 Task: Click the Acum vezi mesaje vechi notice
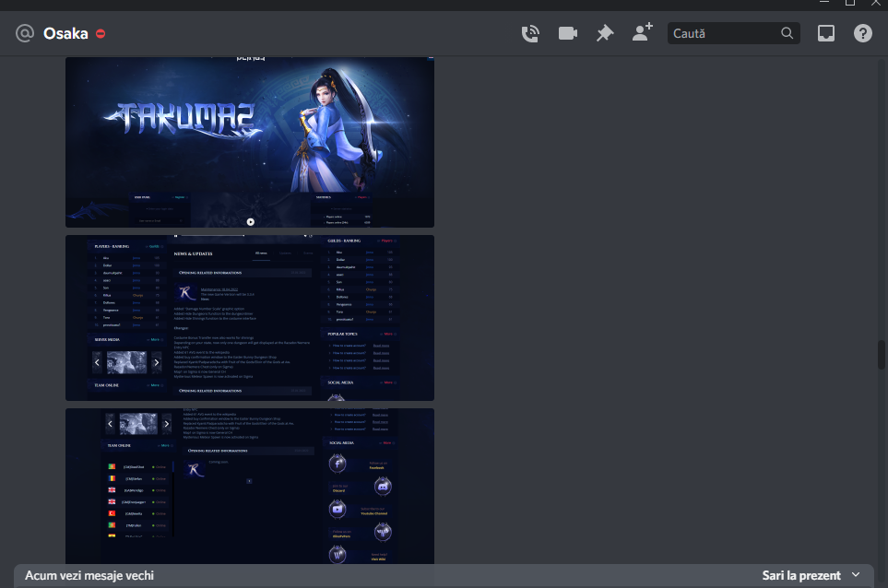(x=89, y=575)
